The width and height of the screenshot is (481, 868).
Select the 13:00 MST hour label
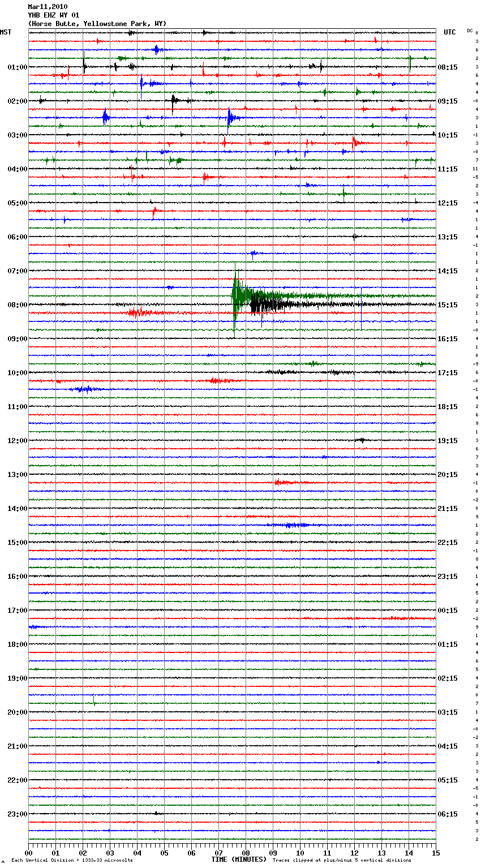18,475
